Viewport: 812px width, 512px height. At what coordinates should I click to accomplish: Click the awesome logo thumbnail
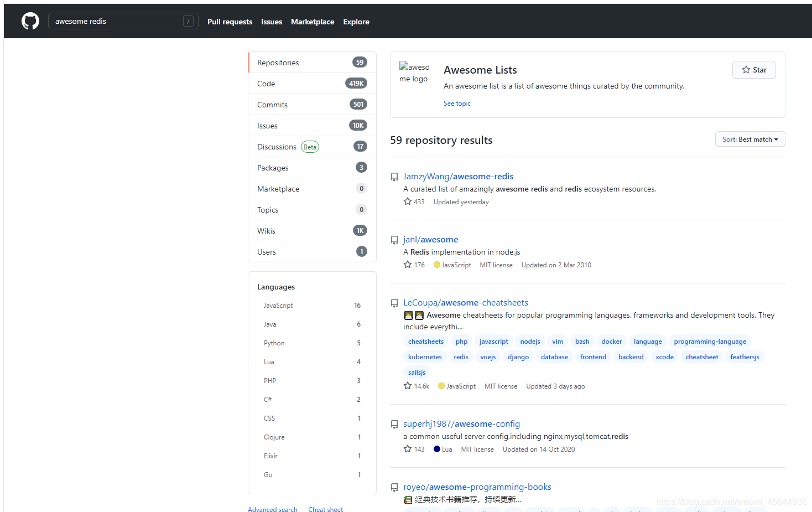[414, 73]
